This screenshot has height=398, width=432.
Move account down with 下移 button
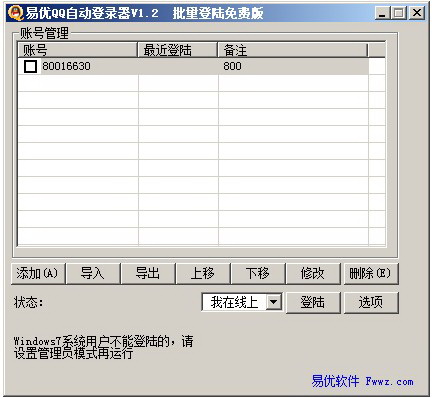258,274
